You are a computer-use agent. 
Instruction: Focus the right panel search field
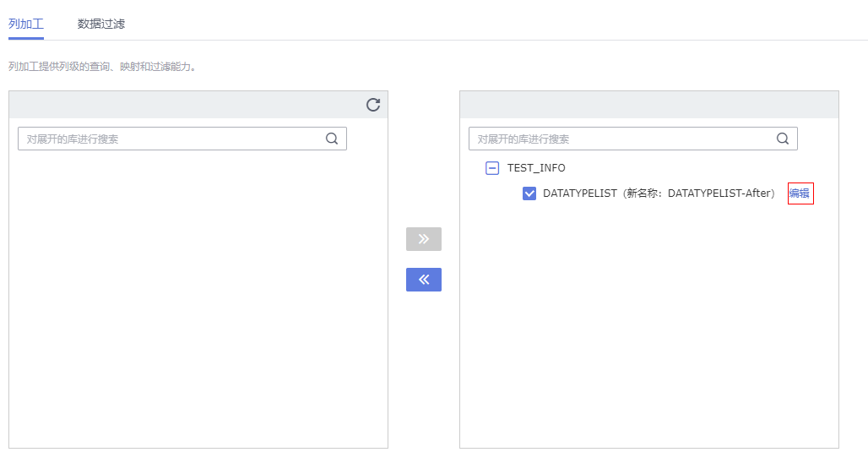tap(621, 139)
